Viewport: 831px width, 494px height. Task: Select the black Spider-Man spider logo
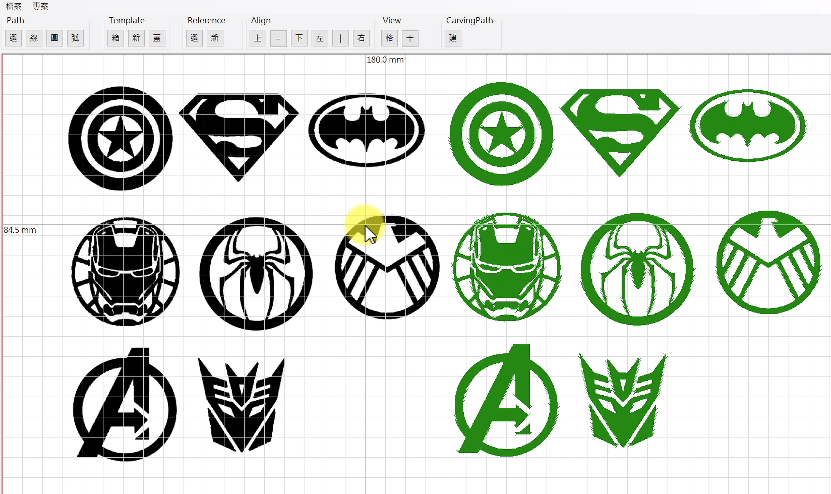[256, 273]
